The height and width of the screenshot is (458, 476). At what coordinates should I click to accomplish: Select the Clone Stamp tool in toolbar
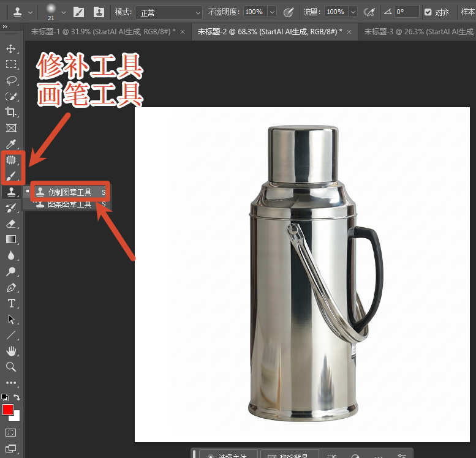point(11,192)
